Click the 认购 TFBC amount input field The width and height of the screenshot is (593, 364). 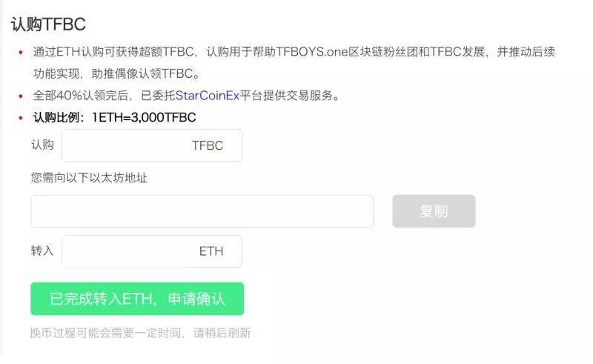(x=152, y=145)
